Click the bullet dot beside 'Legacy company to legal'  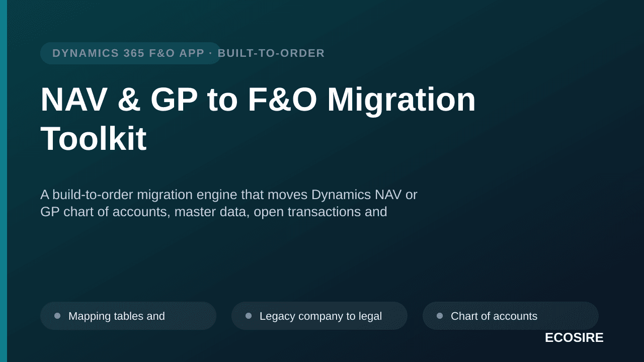[249, 316]
